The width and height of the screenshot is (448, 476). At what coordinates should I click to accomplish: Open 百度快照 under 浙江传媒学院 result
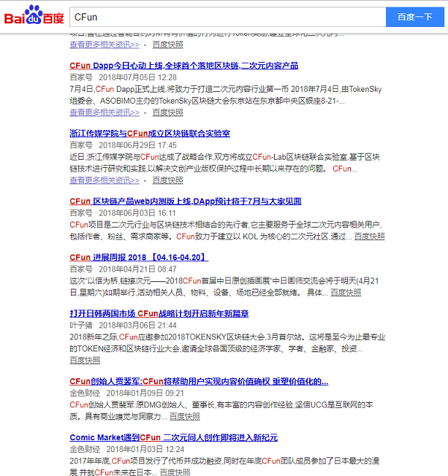coord(168,180)
